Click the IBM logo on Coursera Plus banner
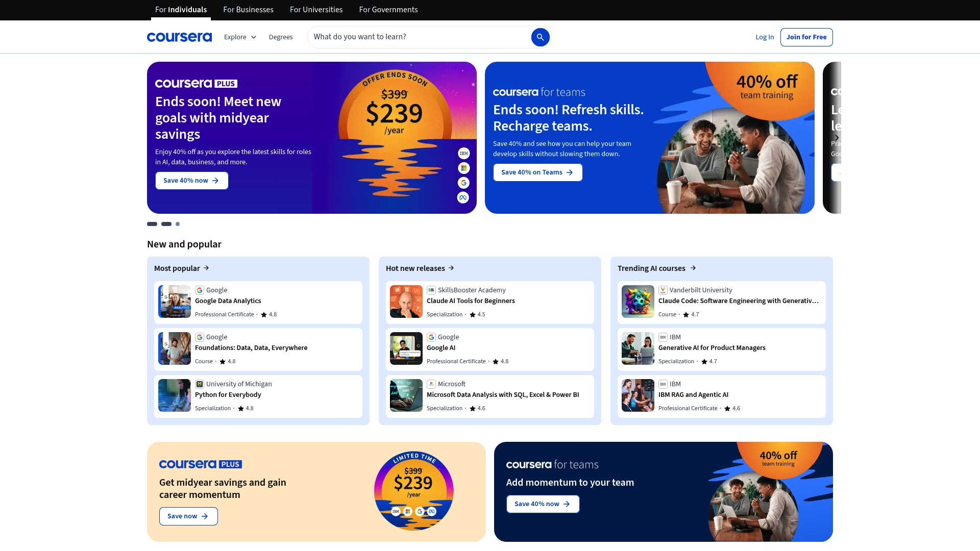Viewport: 980px width, 551px height. pyautogui.click(x=463, y=154)
